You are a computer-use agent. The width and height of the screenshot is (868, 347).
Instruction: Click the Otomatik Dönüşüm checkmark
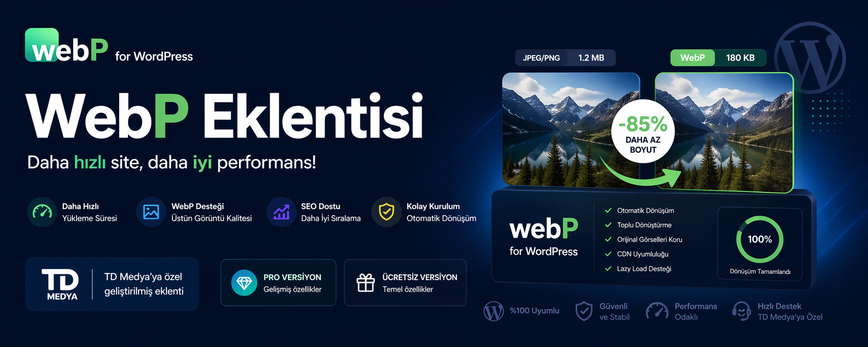(x=608, y=210)
